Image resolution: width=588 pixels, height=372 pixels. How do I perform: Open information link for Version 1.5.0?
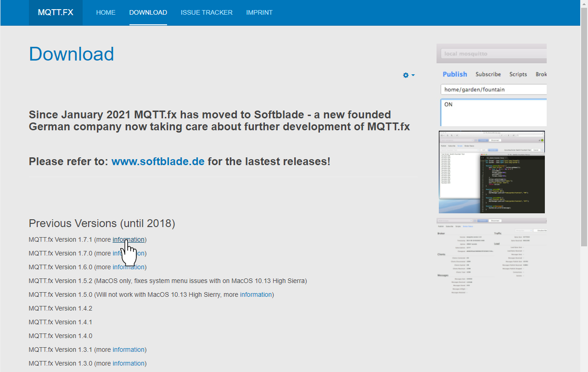pos(256,294)
